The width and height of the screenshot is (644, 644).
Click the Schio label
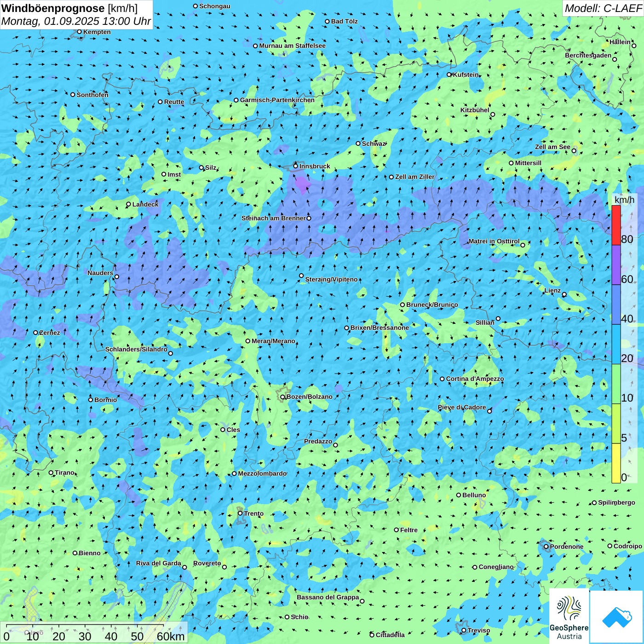[x=299, y=617]
